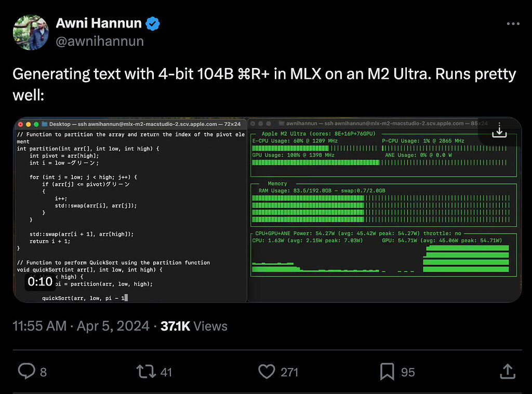The height and width of the screenshot is (394, 532).
Task: Toggle bookmark on the tweet
Action: [387, 372]
